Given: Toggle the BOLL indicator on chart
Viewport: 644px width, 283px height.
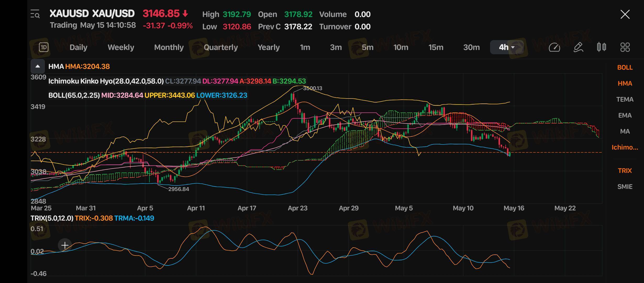Looking at the screenshot, I should coord(625,67).
